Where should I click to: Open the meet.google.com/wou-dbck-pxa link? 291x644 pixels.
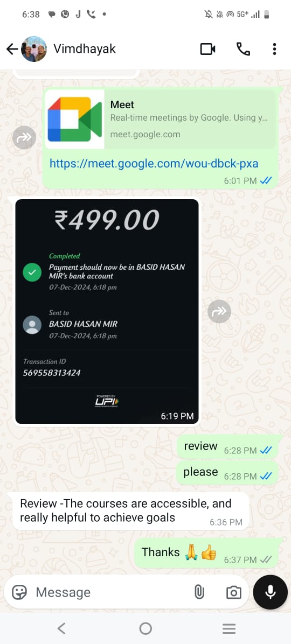click(154, 164)
